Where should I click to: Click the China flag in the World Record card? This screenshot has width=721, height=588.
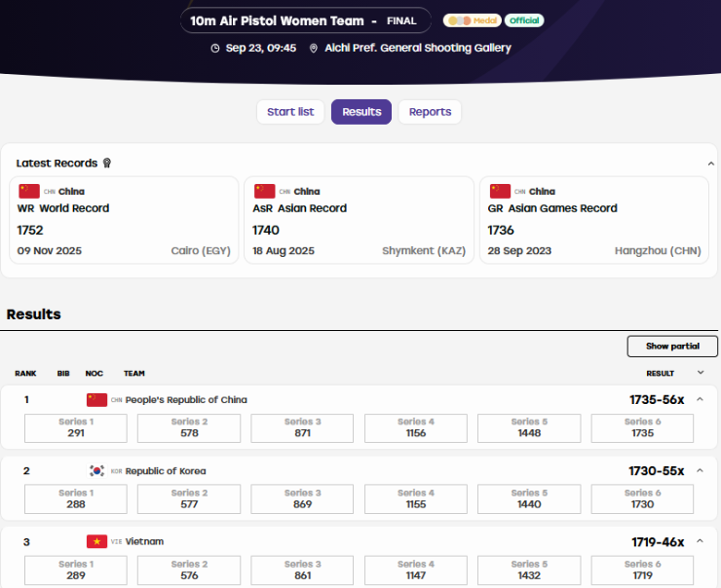(29, 191)
